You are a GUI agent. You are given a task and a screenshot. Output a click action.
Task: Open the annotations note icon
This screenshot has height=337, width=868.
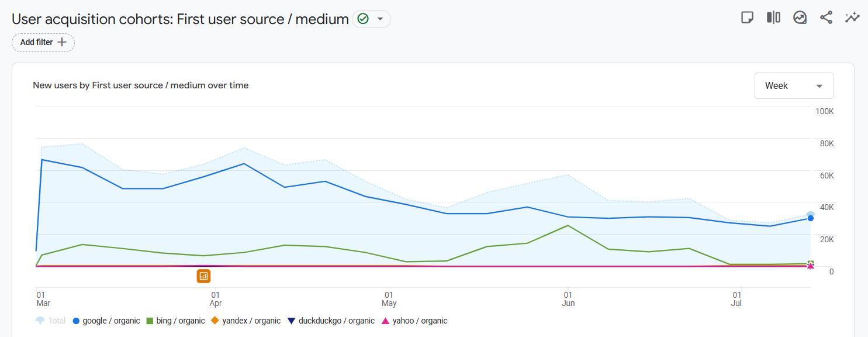point(747,18)
